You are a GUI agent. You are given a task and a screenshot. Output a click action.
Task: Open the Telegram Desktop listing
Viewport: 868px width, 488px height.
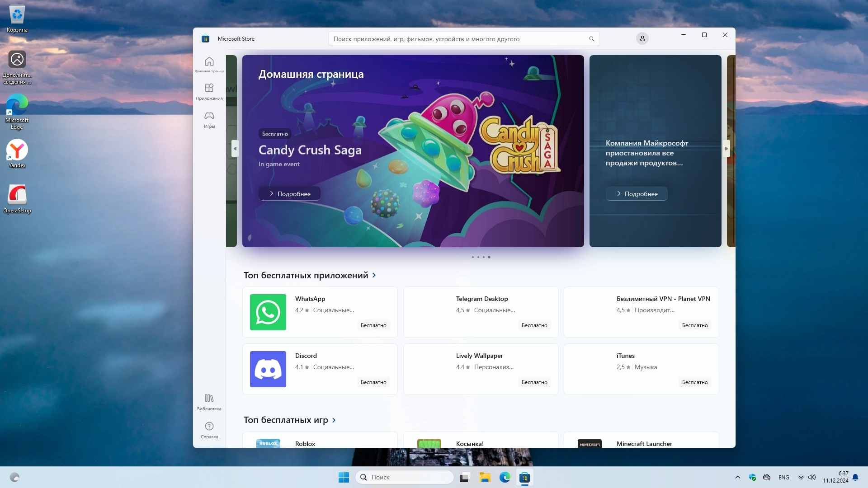click(481, 312)
